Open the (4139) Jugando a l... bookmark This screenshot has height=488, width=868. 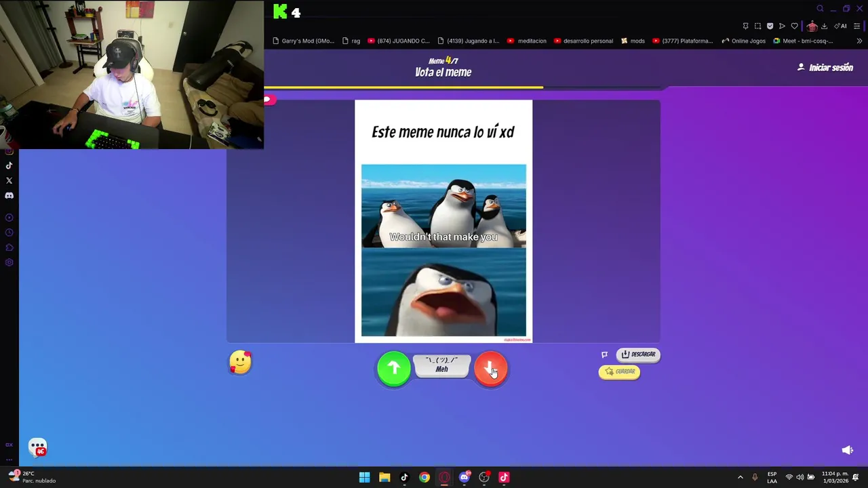click(x=469, y=41)
